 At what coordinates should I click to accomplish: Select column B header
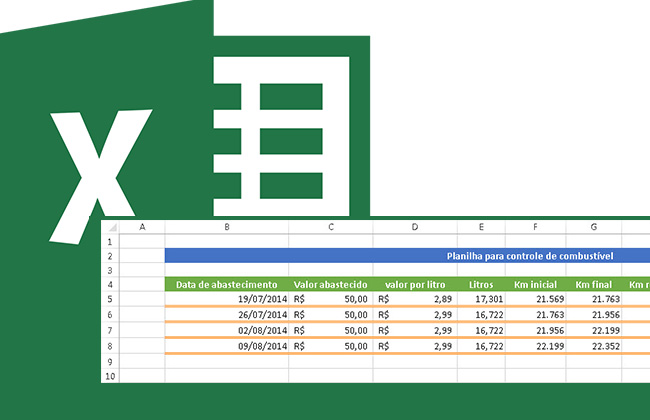coord(227,227)
